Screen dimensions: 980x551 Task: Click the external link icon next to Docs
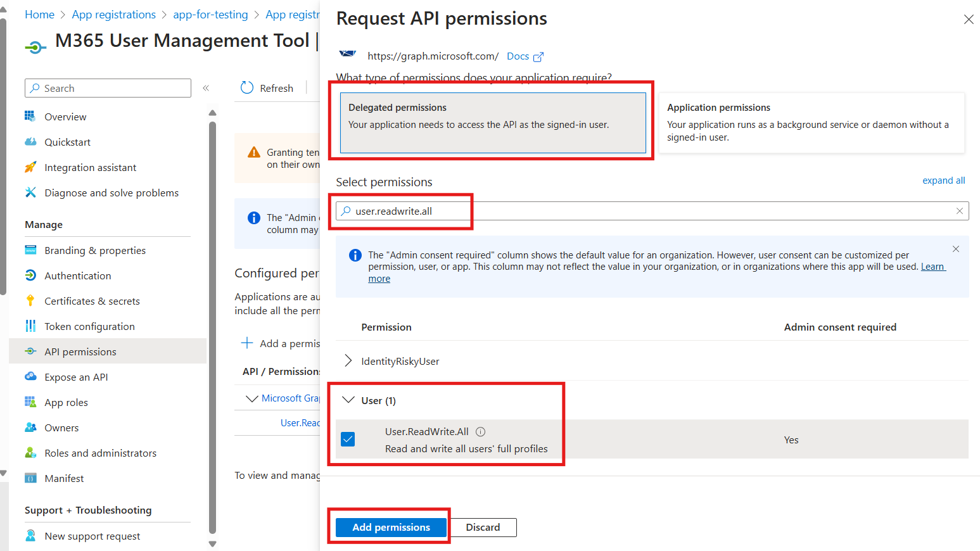538,57
